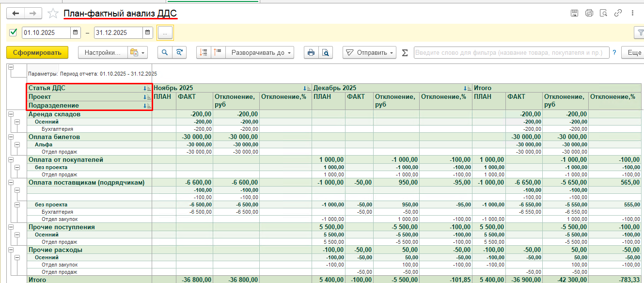Click the sort icon in Подразделение header
The image size is (644, 283).
(147, 105)
